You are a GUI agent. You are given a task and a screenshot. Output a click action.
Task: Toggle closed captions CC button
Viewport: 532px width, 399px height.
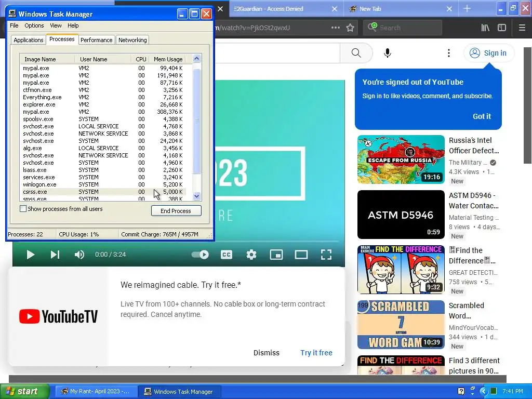pyautogui.click(x=227, y=255)
